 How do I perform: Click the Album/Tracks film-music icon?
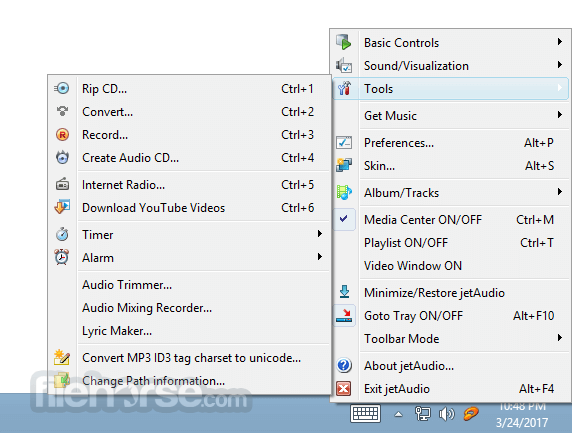coord(344,192)
